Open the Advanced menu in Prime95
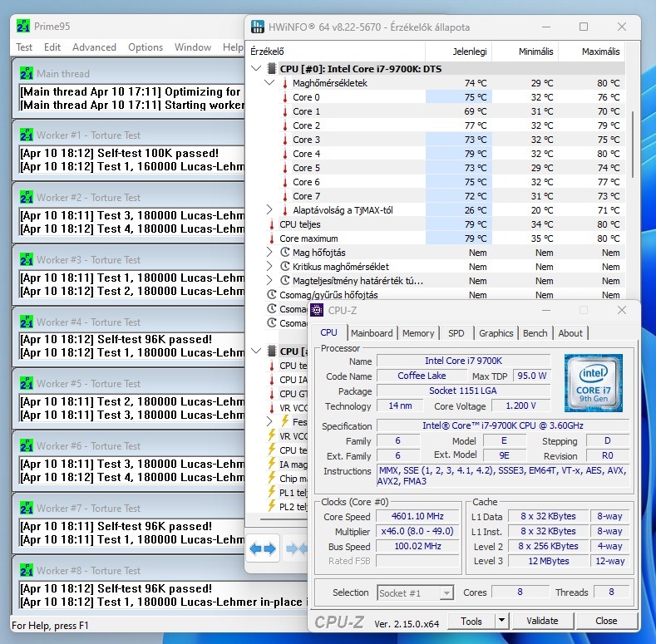This screenshot has height=644, width=656. (x=94, y=47)
